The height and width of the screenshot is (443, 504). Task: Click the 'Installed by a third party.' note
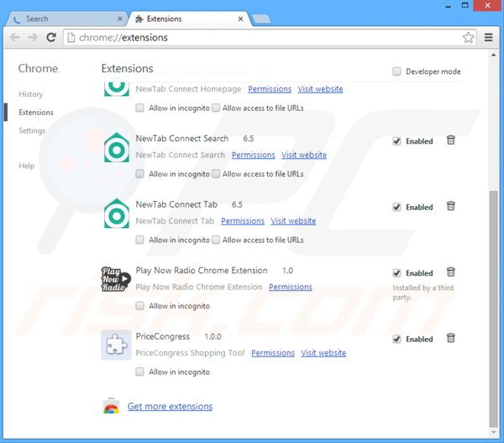(x=423, y=293)
